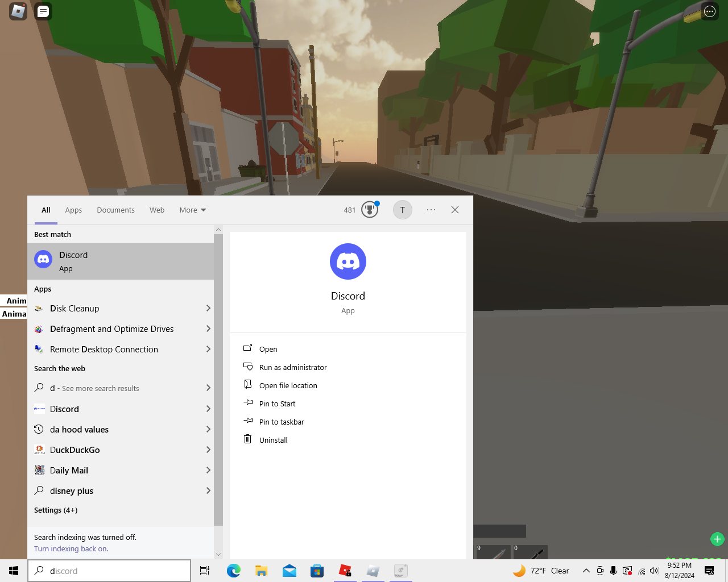
Task: Click Meet Now camera tray icon
Action: (x=600, y=571)
